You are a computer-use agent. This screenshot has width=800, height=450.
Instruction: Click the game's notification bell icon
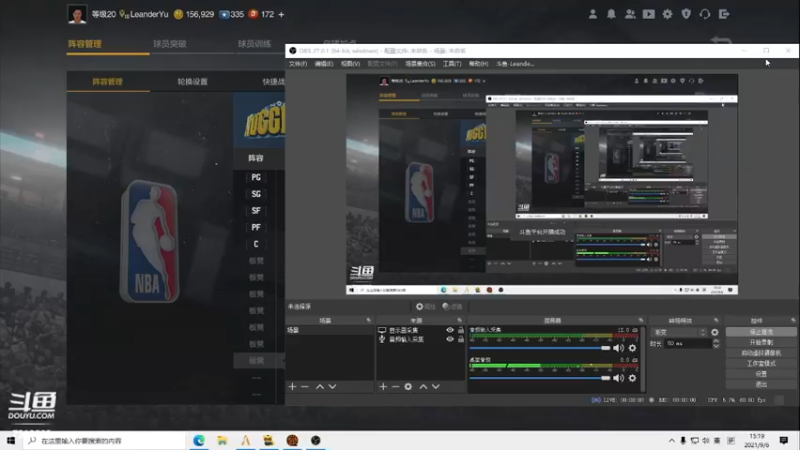[611, 14]
